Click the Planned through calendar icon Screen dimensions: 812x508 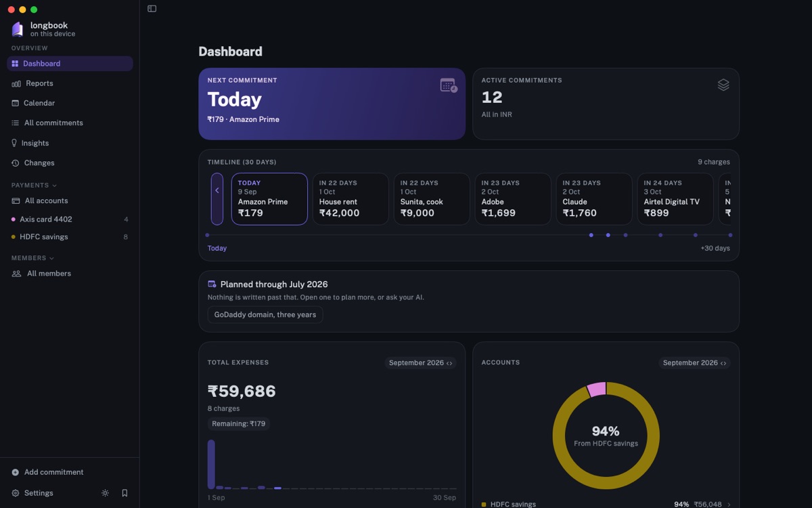point(212,284)
